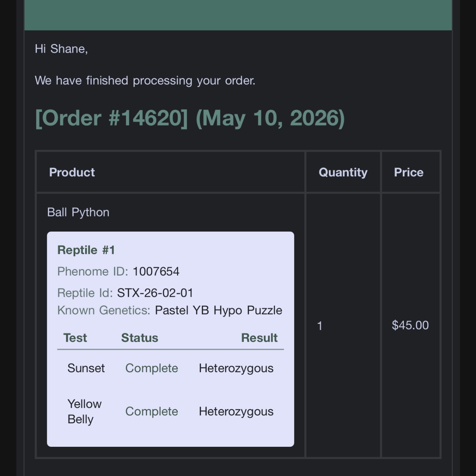Click the $45.00 price cell

(410, 325)
